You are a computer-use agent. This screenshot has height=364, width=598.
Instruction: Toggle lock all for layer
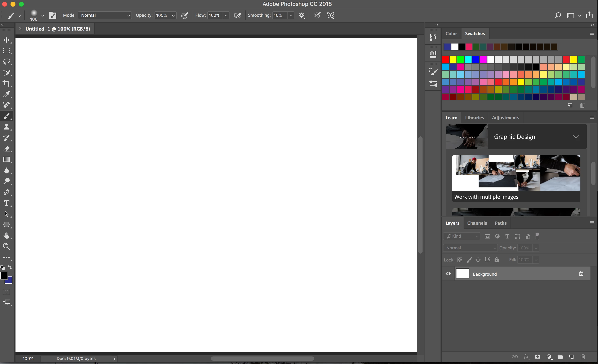[x=497, y=260]
